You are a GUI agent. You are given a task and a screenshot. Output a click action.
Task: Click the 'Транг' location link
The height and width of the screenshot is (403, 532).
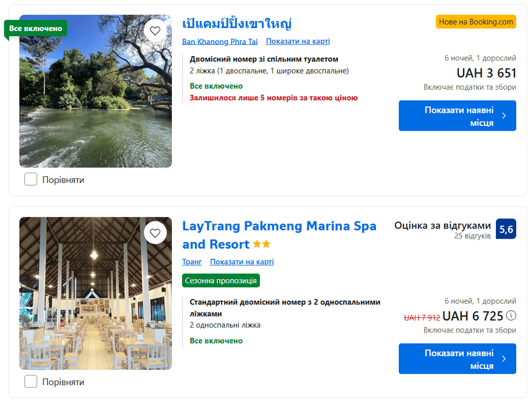pyautogui.click(x=192, y=262)
